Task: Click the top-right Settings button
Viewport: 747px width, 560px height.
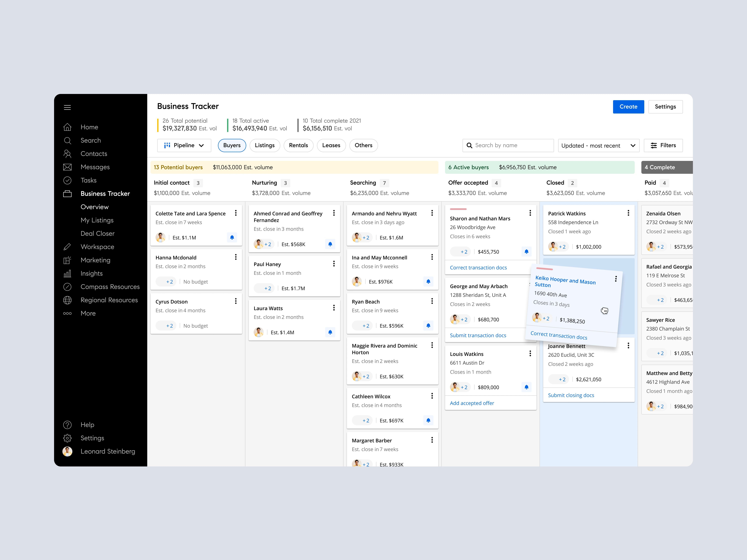Action: (665, 107)
